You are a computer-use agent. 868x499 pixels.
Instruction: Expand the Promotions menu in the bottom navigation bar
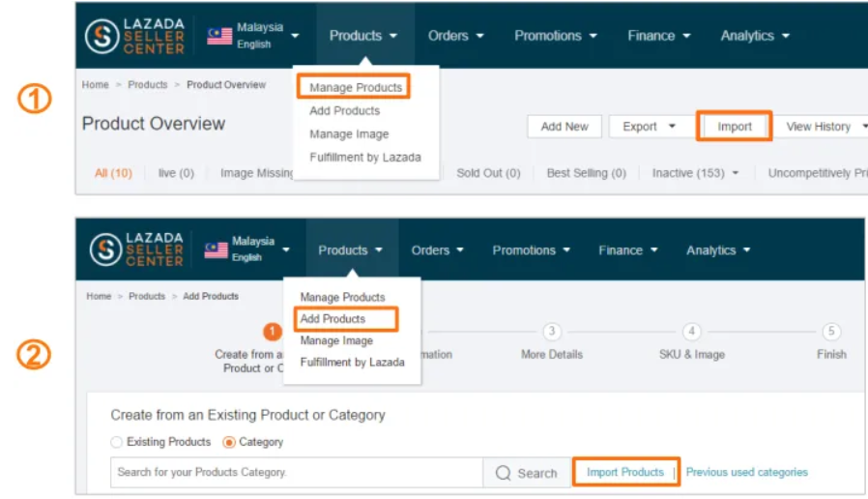pos(531,250)
